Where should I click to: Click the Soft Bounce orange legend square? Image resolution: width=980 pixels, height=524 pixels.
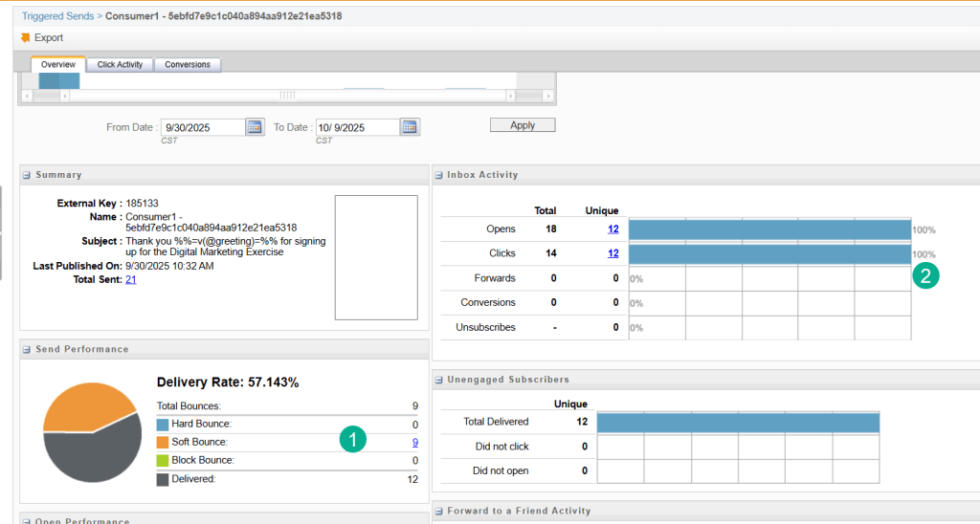[163, 443]
